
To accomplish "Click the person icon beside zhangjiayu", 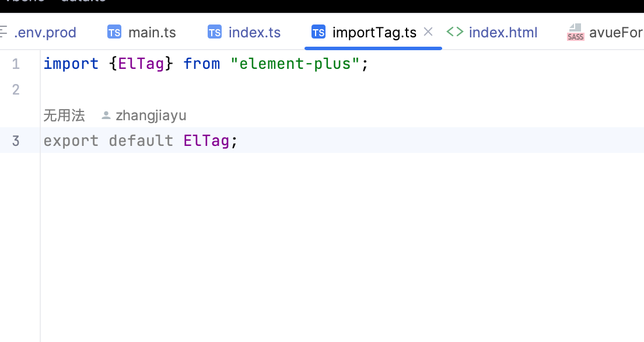I will pyautogui.click(x=106, y=116).
